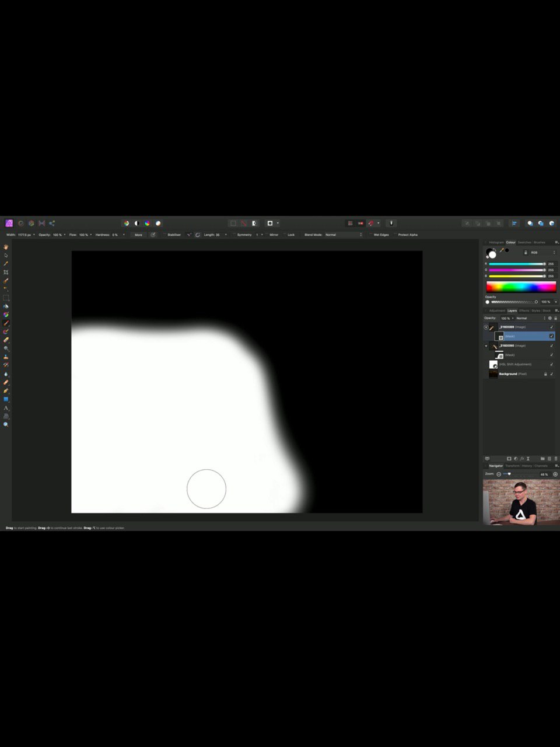Select the Colour Picker tool
The image size is (560, 747).
pyautogui.click(x=6, y=264)
